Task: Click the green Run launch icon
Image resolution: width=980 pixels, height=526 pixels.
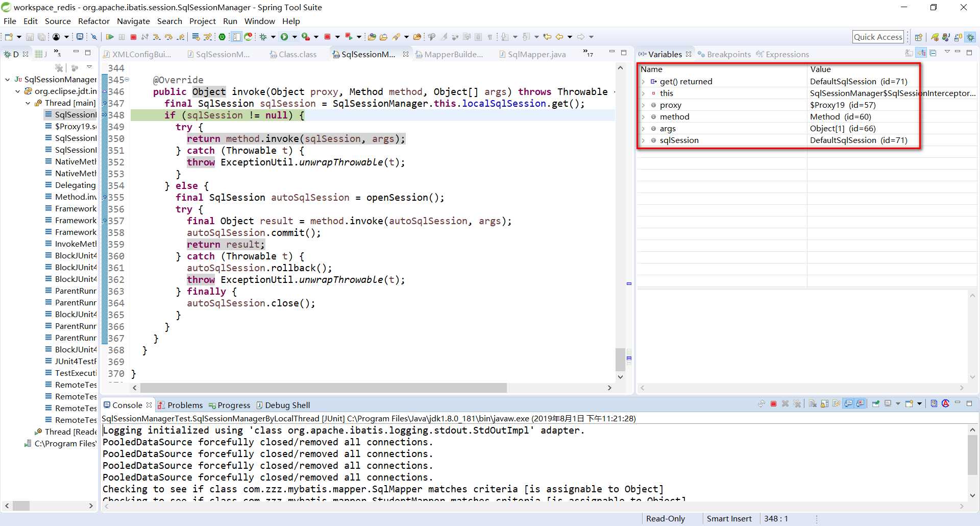Action: point(284,37)
